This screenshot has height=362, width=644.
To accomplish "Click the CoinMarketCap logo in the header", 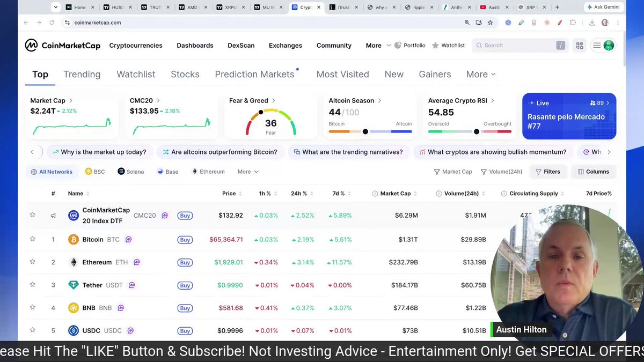I will (x=63, y=46).
